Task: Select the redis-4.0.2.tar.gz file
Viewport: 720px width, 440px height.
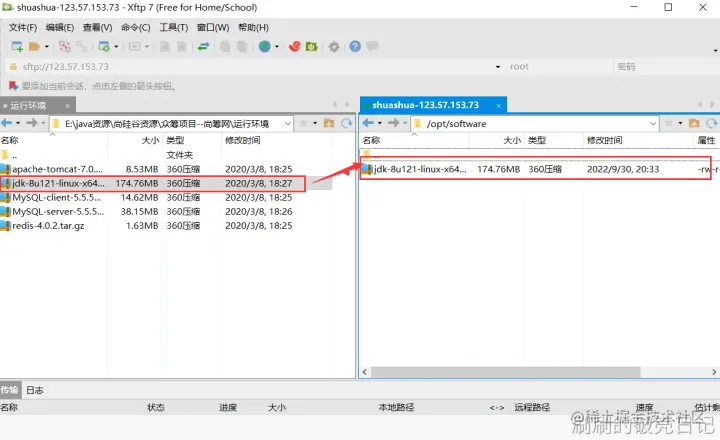Action: [165, 226]
